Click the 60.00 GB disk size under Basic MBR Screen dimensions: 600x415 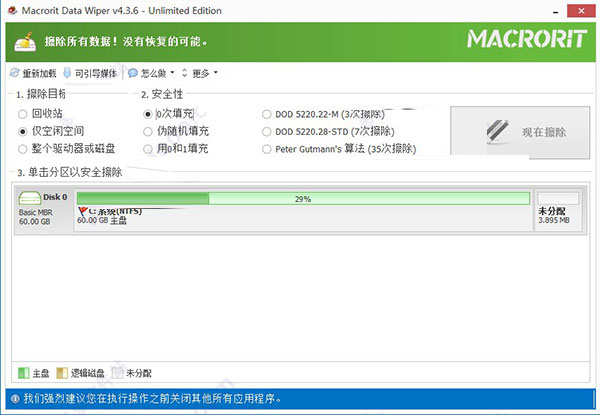coord(34,221)
